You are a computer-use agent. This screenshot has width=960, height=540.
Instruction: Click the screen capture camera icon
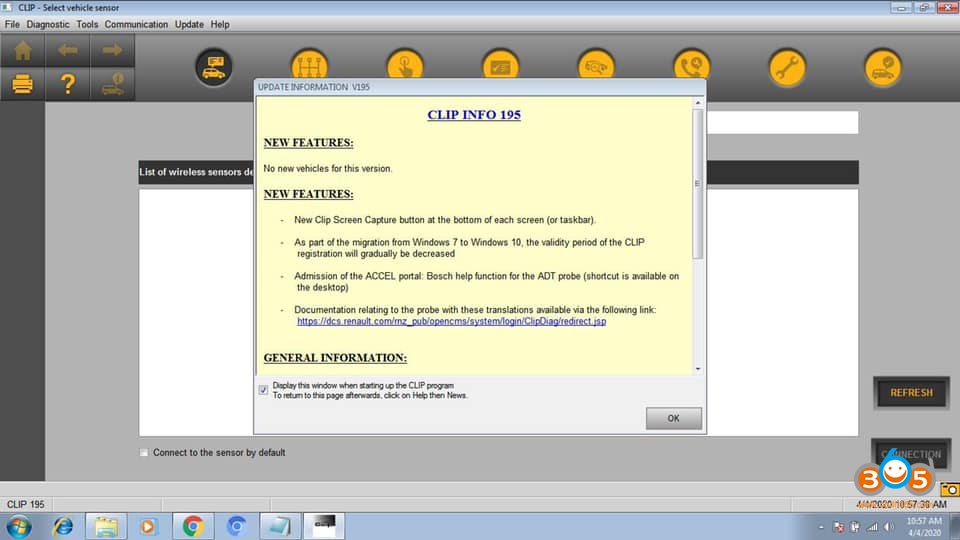[x=950, y=489]
